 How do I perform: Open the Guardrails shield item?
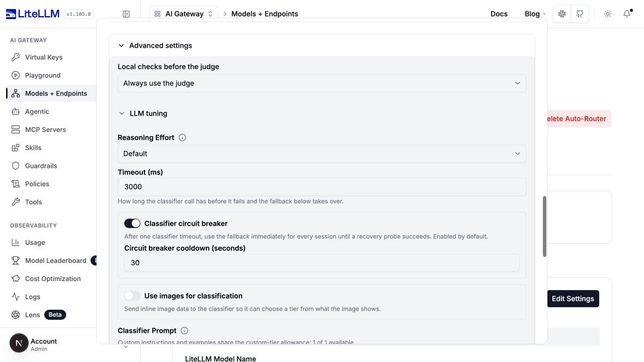pyautogui.click(x=41, y=166)
